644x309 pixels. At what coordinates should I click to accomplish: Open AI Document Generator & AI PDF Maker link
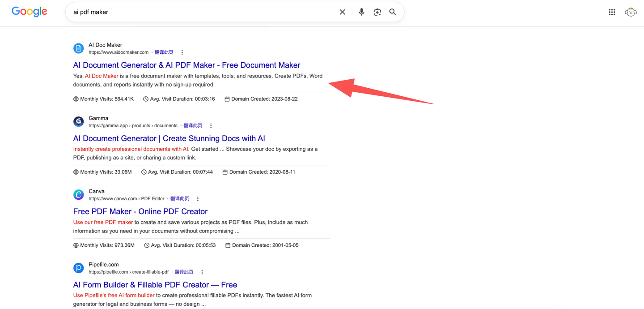coord(186,65)
